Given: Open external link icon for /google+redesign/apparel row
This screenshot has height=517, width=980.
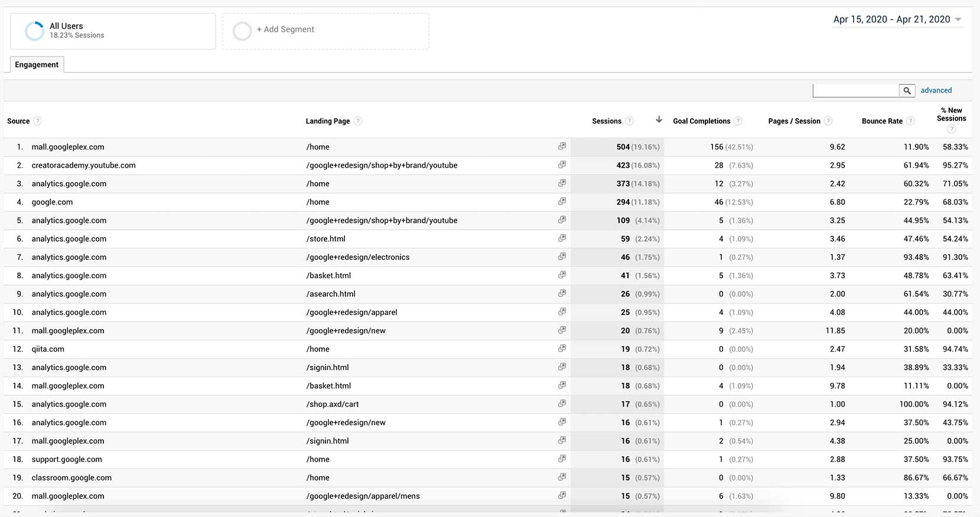Looking at the screenshot, I should pyautogui.click(x=562, y=311).
